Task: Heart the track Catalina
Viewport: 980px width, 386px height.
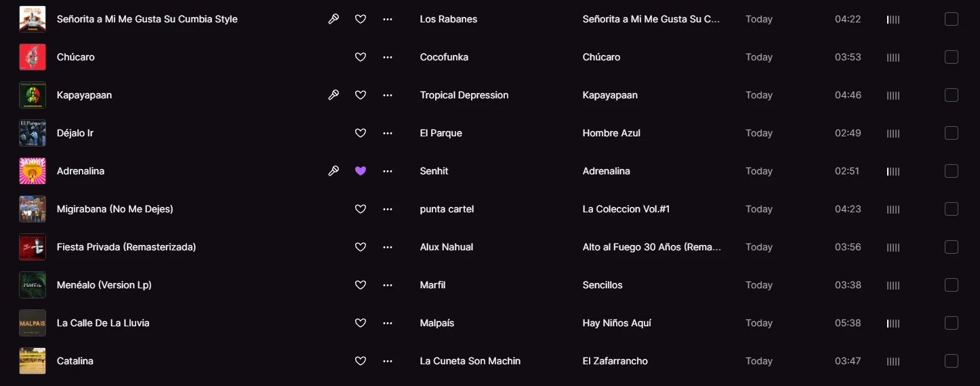Action: [361, 361]
